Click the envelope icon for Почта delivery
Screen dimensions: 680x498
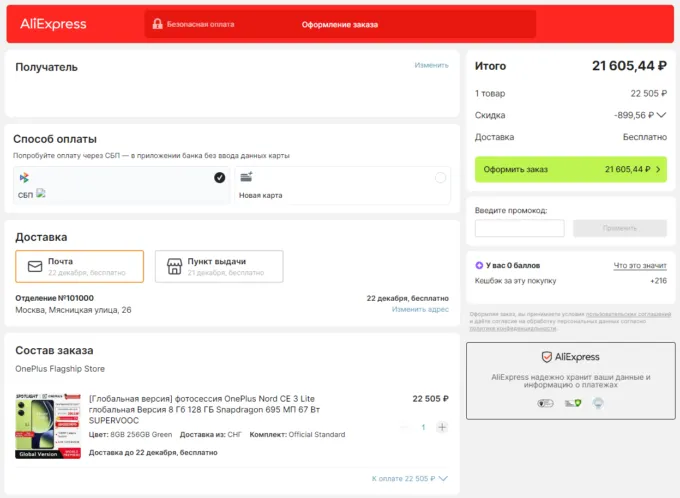(x=35, y=267)
